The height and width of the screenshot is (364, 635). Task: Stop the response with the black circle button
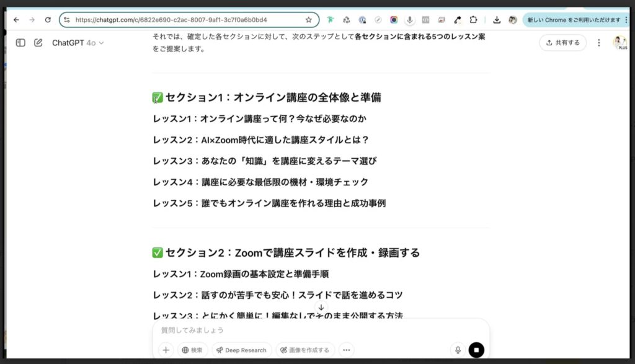476,350
